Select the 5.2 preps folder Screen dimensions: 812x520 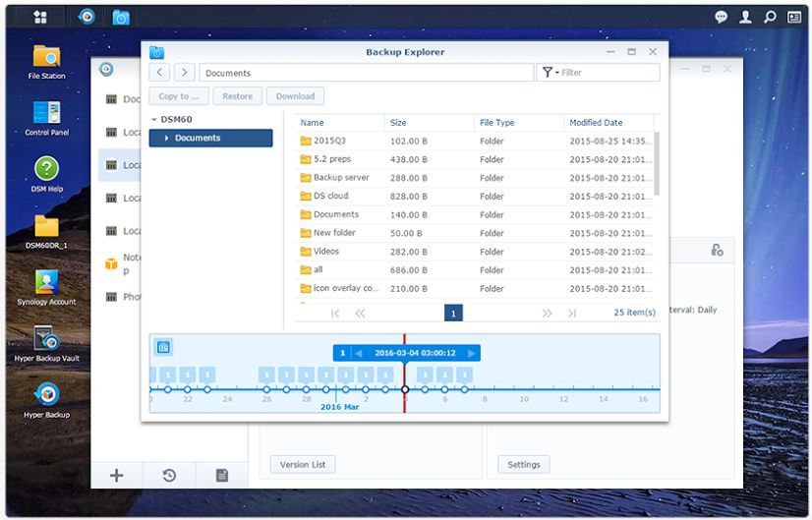coord(475,159)
